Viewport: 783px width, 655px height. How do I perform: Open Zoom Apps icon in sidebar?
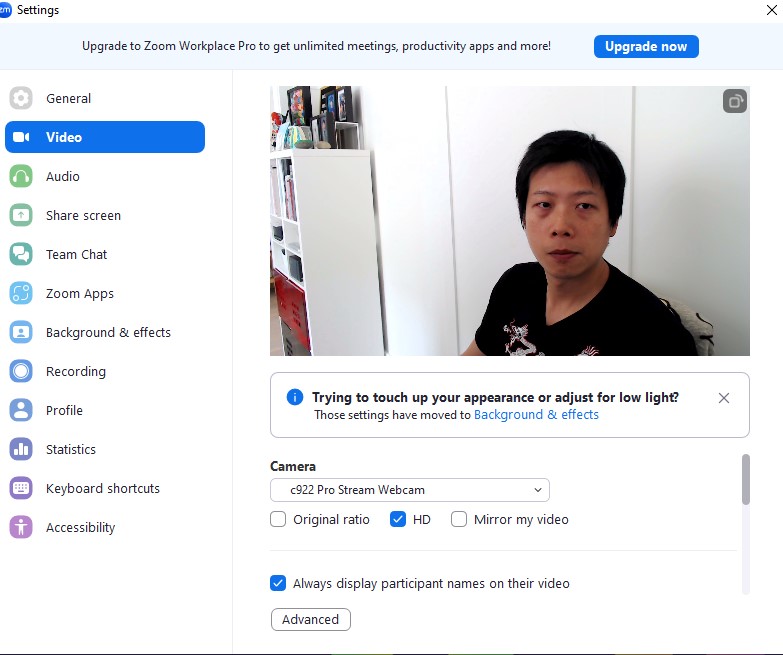pyautogui.click(x=21, y=293)
